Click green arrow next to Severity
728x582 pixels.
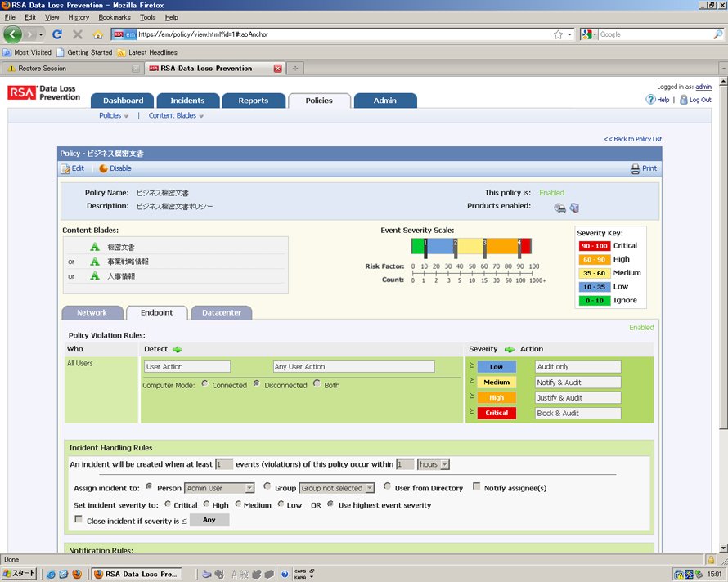tap(510, 349)
